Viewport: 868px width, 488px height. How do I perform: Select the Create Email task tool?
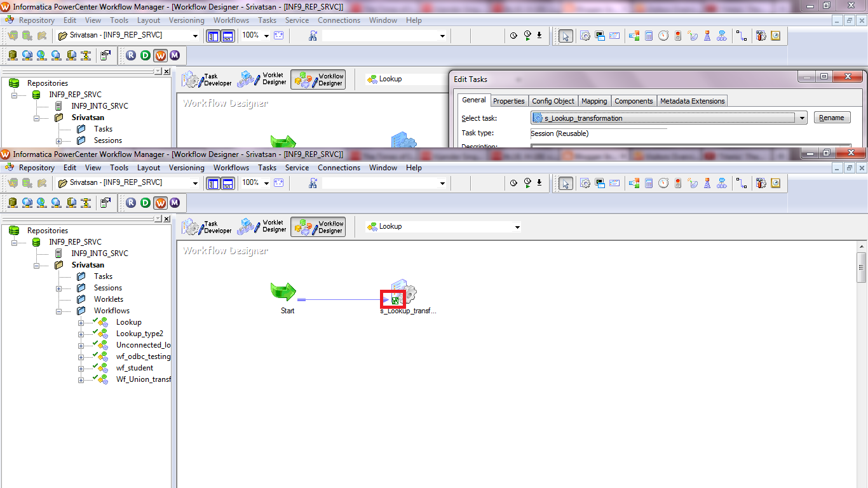coord(614,183)
